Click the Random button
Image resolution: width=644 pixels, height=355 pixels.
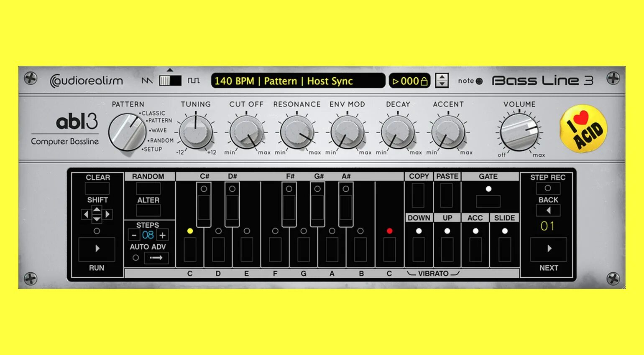pos(148,189)
